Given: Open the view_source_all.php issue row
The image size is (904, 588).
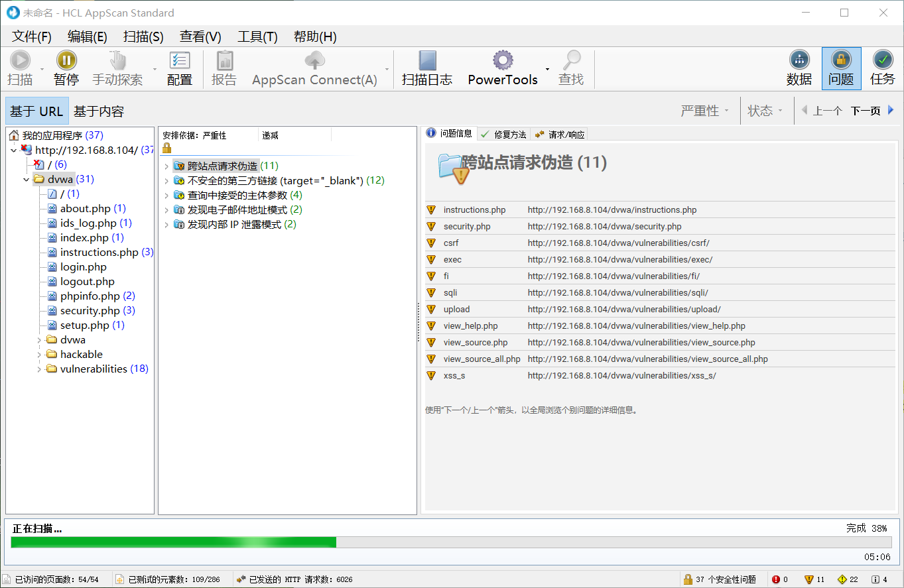Looking at the screenshot, I should [x=660, y=359].
